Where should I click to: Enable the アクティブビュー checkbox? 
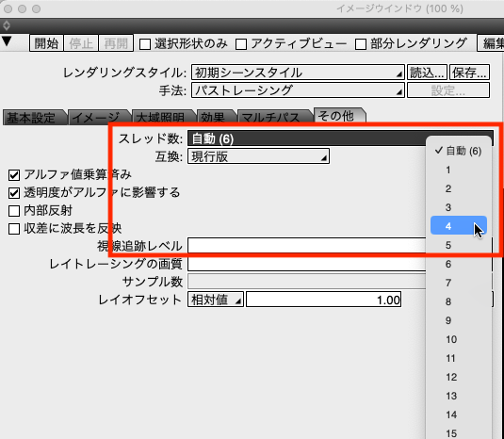241,44
